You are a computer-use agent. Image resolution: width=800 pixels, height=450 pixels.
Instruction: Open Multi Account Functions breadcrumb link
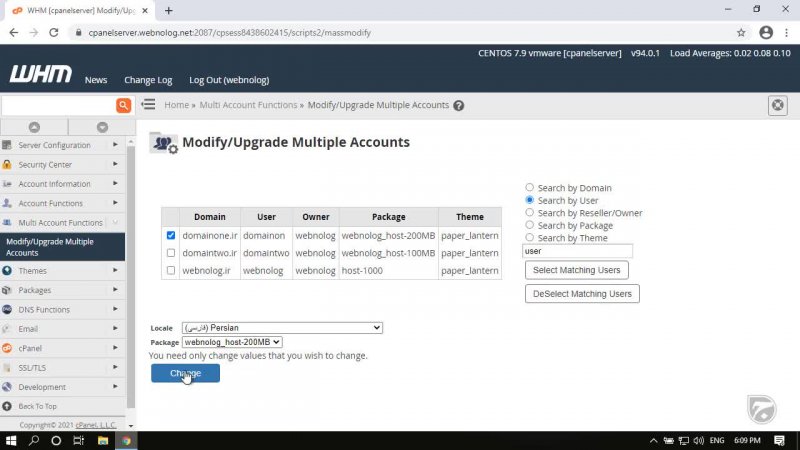click(248, 105)
